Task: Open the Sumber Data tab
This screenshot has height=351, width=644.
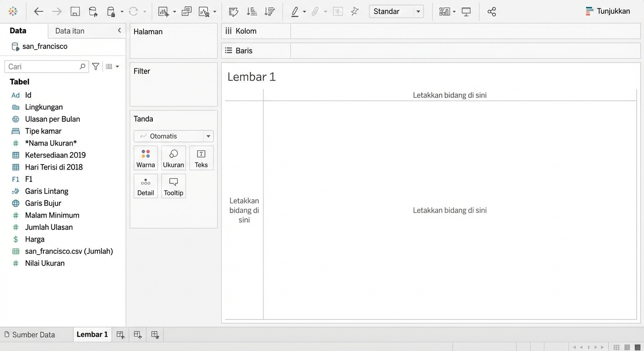Action: [x=30, y=335]
